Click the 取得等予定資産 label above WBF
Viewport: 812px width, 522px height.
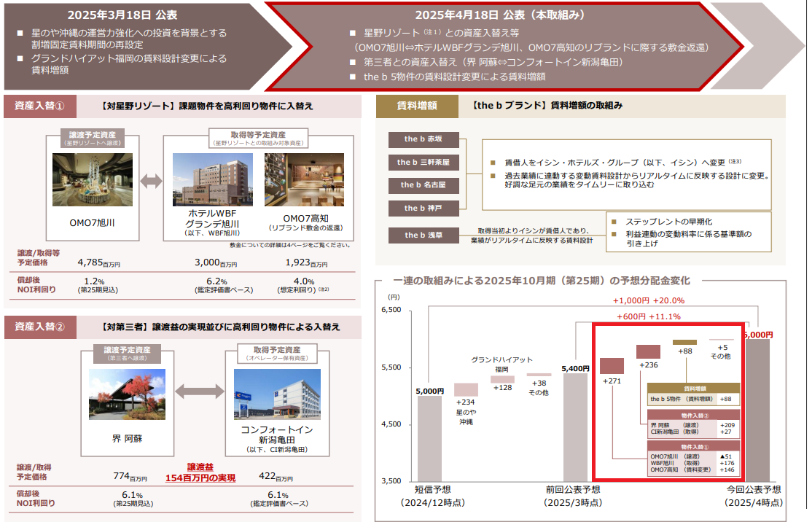[x=259, y=139]
